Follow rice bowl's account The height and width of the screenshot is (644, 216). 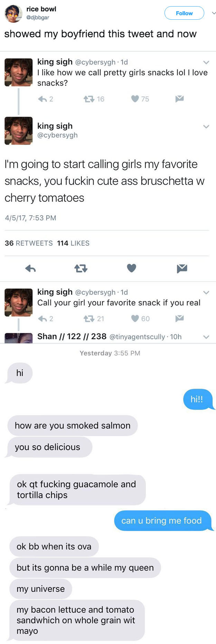pyautogui.click(x=184, y=13)
